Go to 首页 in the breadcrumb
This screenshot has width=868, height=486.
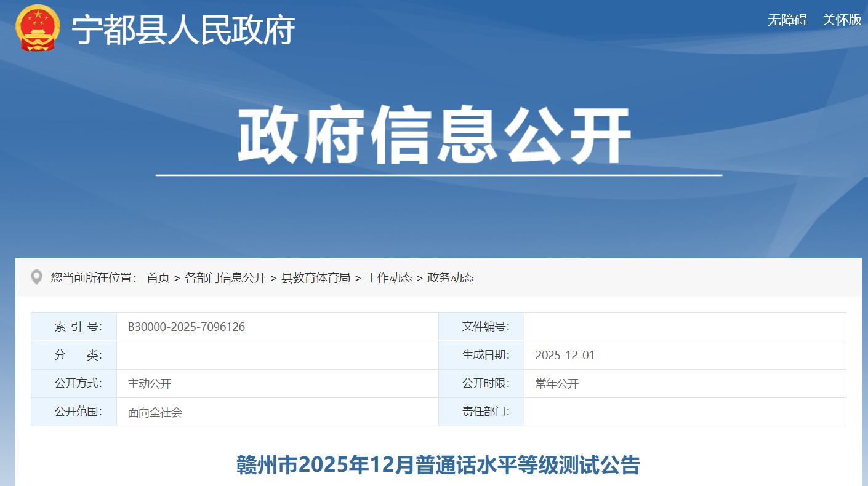pyautogui.click(x=158, y=277)
